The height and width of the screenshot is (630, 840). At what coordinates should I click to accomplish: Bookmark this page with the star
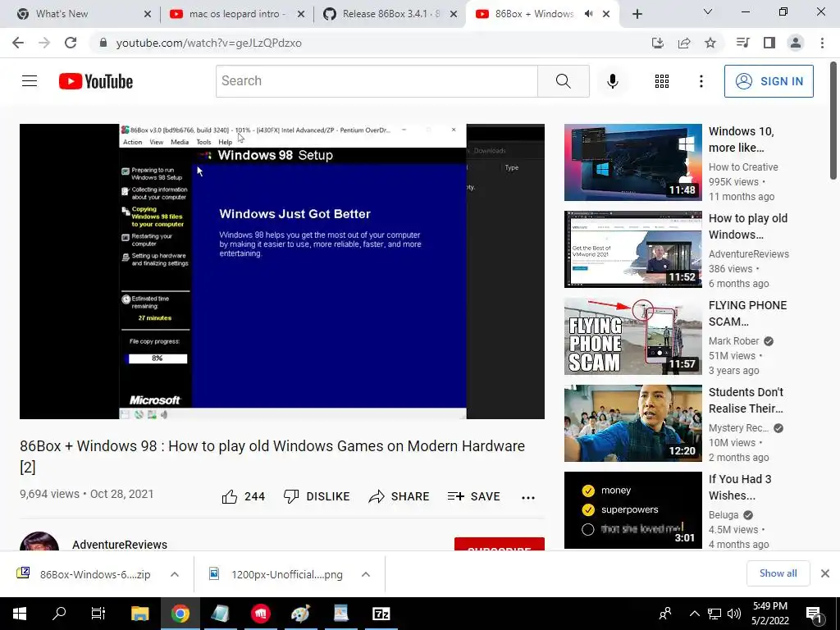[x=710, y=43]
